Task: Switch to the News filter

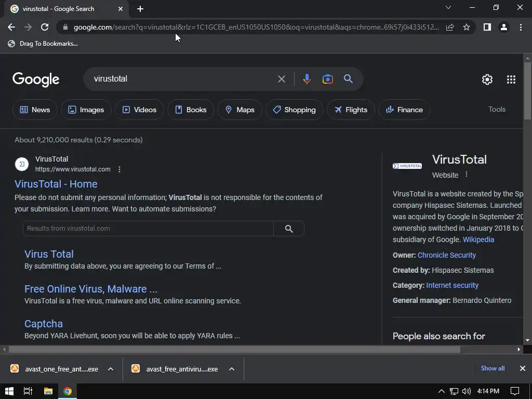Action: [x=35, y=110]
